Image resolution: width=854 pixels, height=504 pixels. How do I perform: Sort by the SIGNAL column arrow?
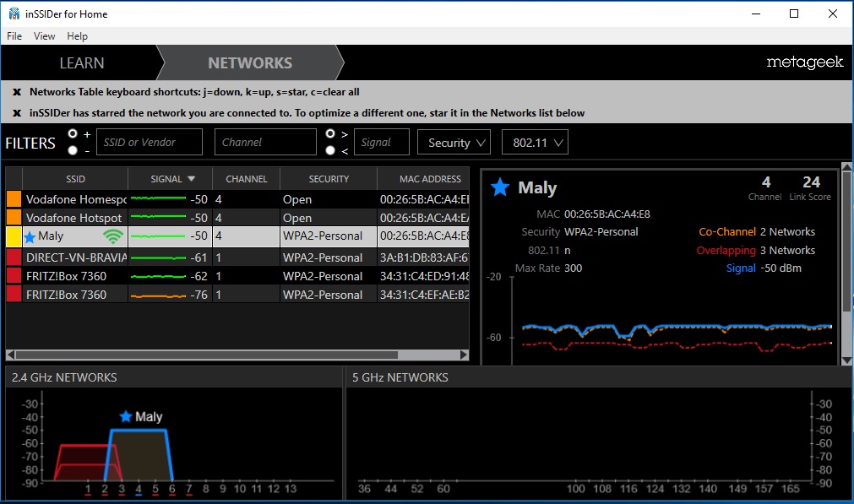click(191, 178)
